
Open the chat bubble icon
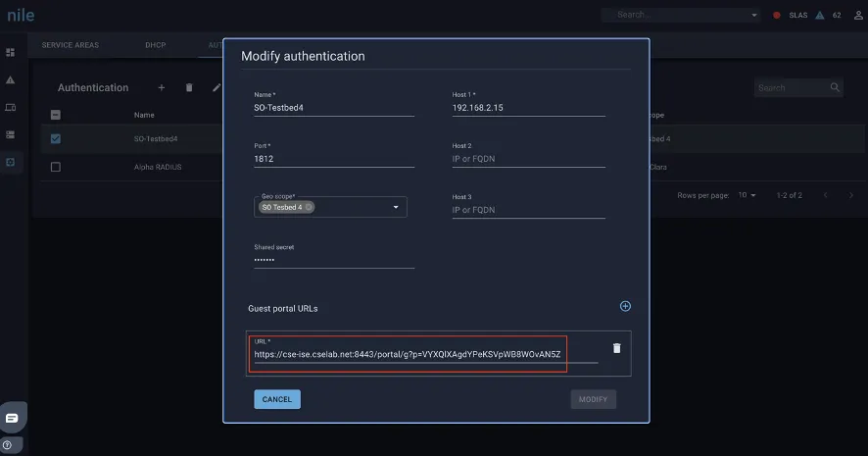pyautogui.click(x=12, y=418)
